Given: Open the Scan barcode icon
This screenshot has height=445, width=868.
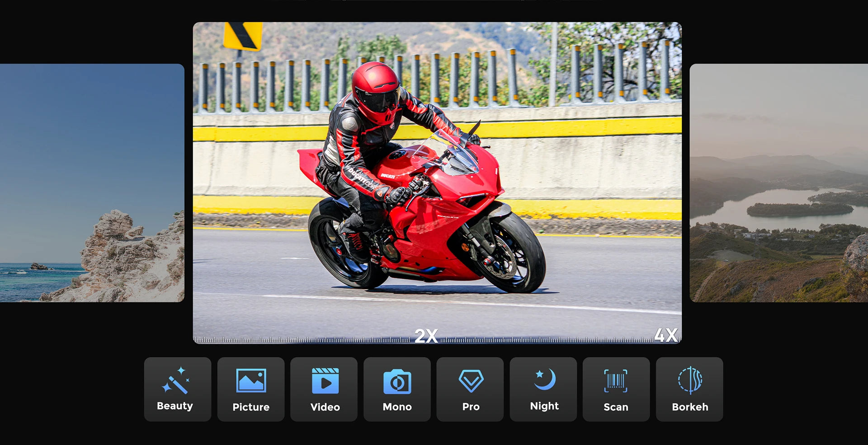Looking at the screenshot, I should tap(616, 381).
